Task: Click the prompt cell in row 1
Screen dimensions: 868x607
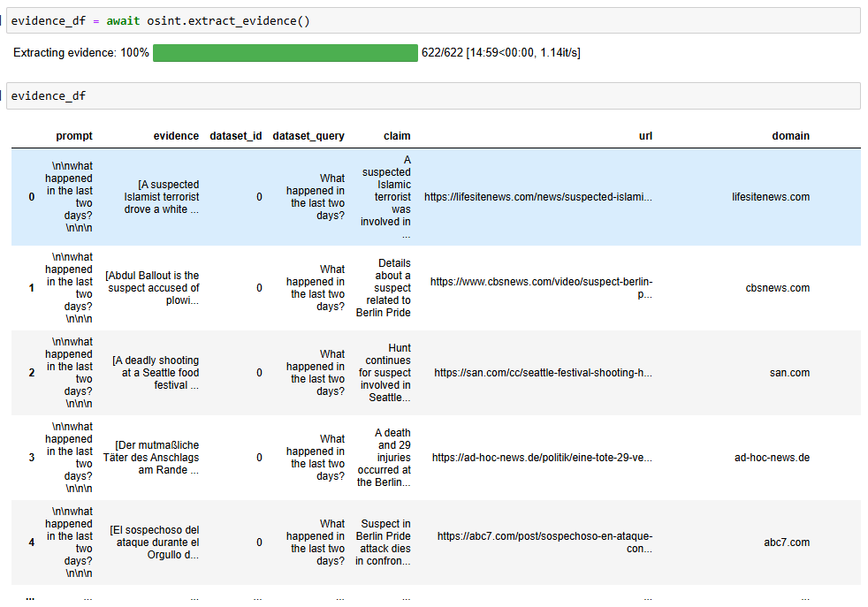Action: (x=69, y=288)
